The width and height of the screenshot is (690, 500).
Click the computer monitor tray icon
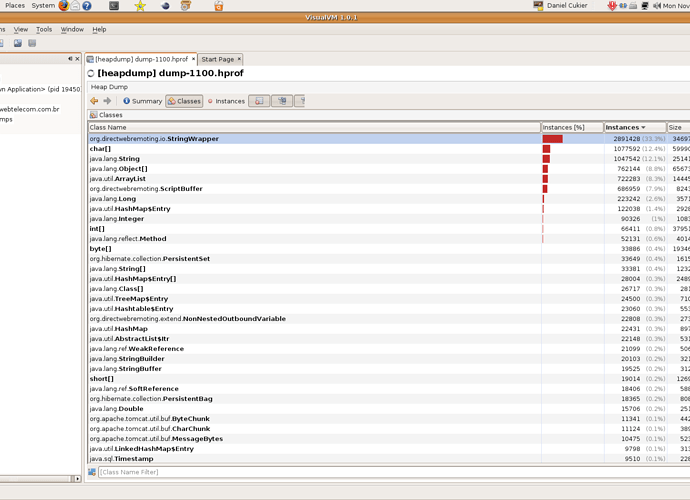[645, 6]
